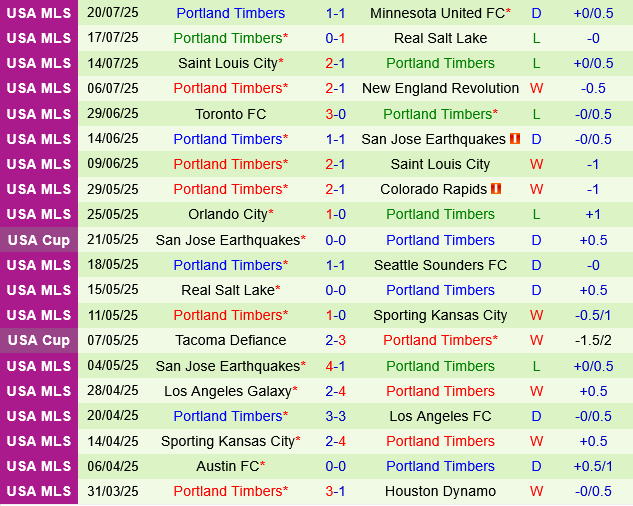The height and width of the screenshot is (506, 633).
Task: Click the Toronto FC team name
Action: [228, 114]
